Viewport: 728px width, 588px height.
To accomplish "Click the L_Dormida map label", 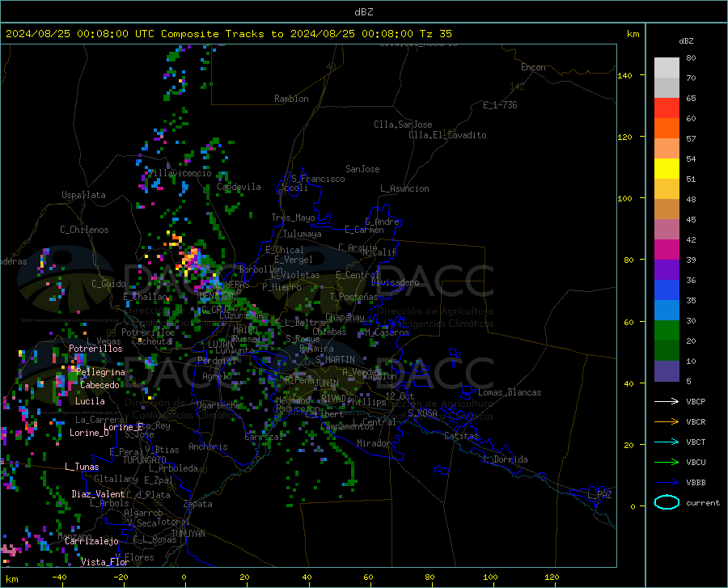I will pyautogui.click(x=505, y=459).
